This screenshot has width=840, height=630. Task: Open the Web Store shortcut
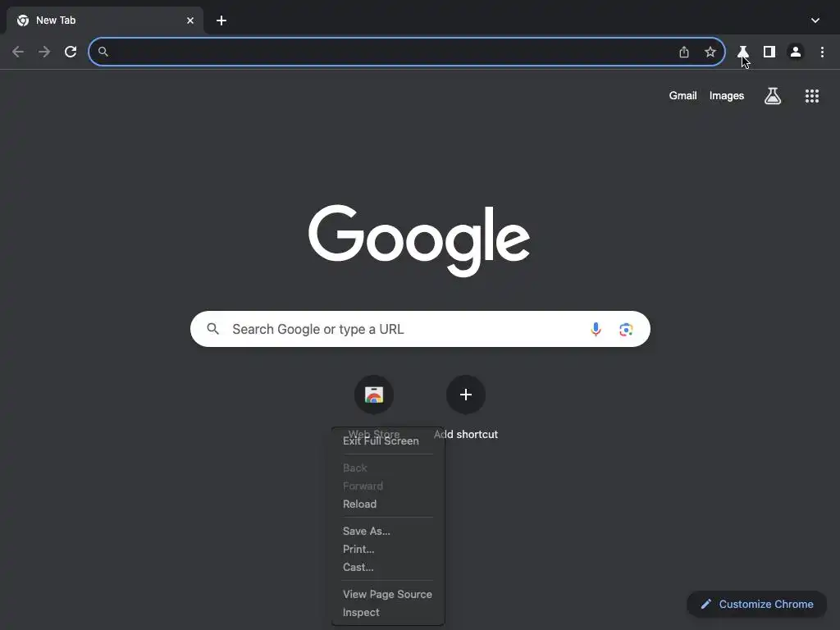coord(374,395)
